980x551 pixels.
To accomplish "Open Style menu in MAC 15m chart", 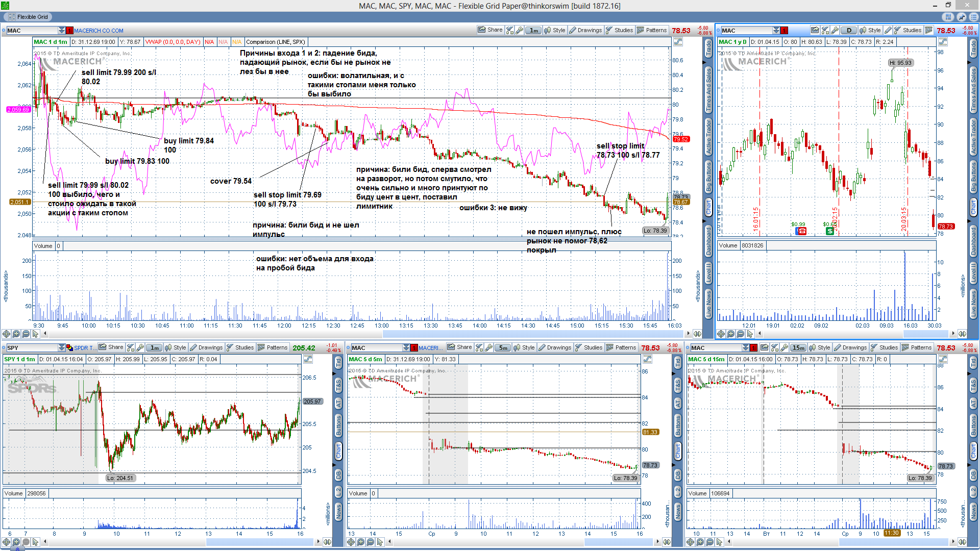I will click(820, 347).
